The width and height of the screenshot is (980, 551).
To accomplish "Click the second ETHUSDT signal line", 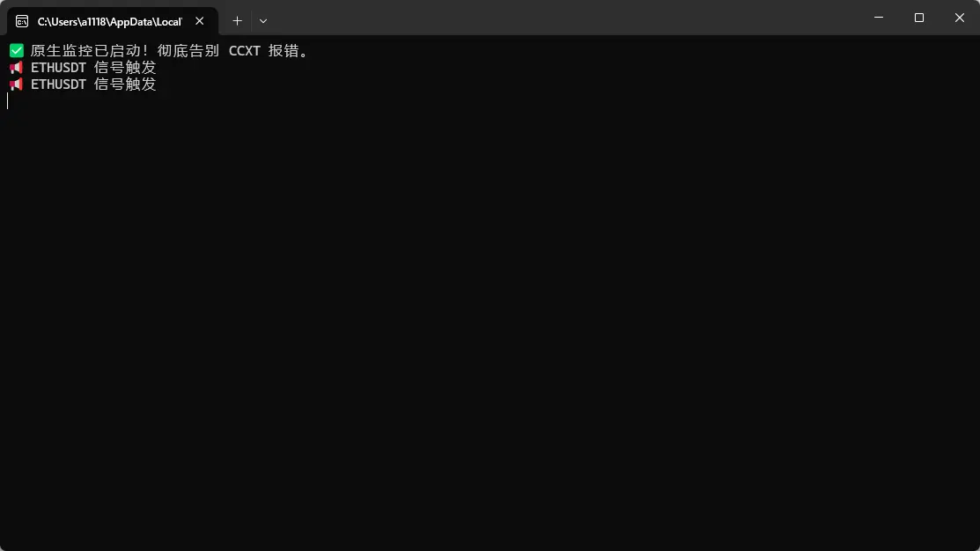I will click(x=93, y=84).
